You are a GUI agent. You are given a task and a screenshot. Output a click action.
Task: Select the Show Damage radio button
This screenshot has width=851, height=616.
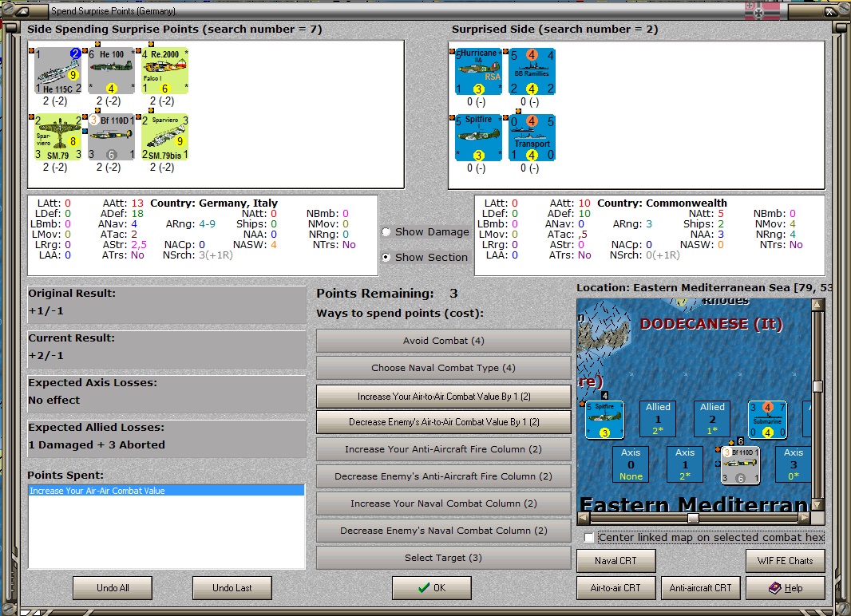386,232
